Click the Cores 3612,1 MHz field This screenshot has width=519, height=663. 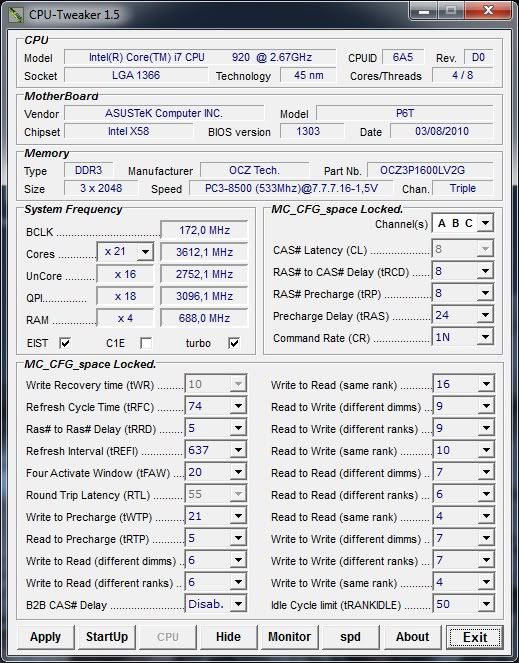tap(204, 252)
